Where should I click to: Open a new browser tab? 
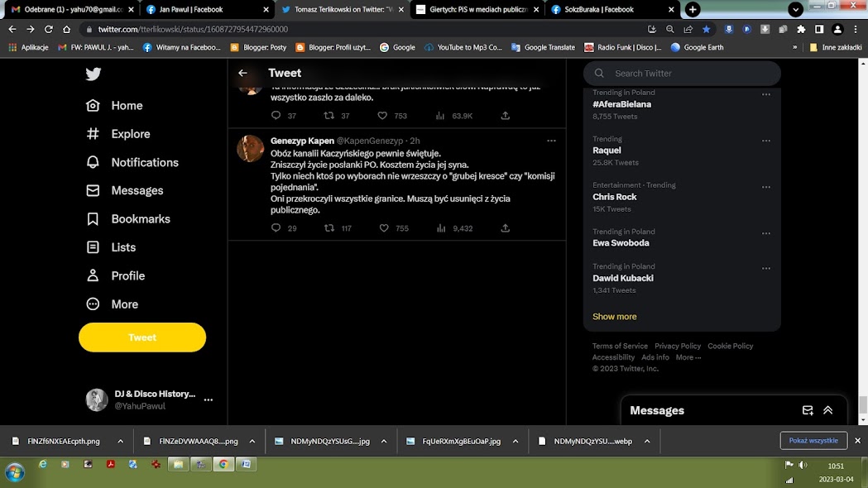tap(693, 9)
